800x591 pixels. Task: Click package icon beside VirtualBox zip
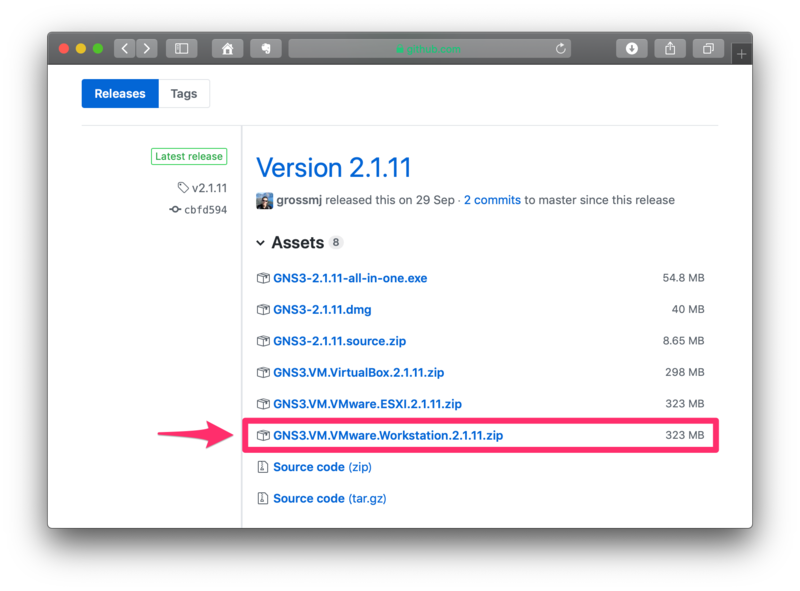click(263, 373)
